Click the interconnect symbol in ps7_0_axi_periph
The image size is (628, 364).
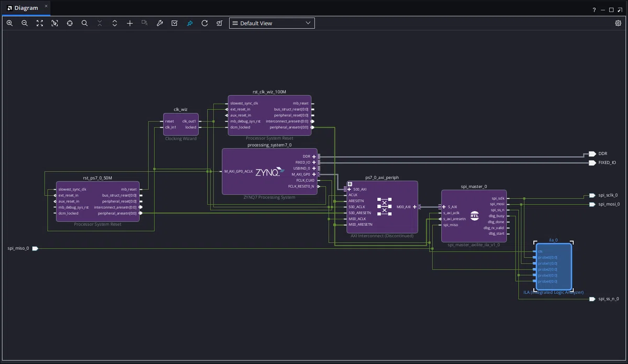385,206
